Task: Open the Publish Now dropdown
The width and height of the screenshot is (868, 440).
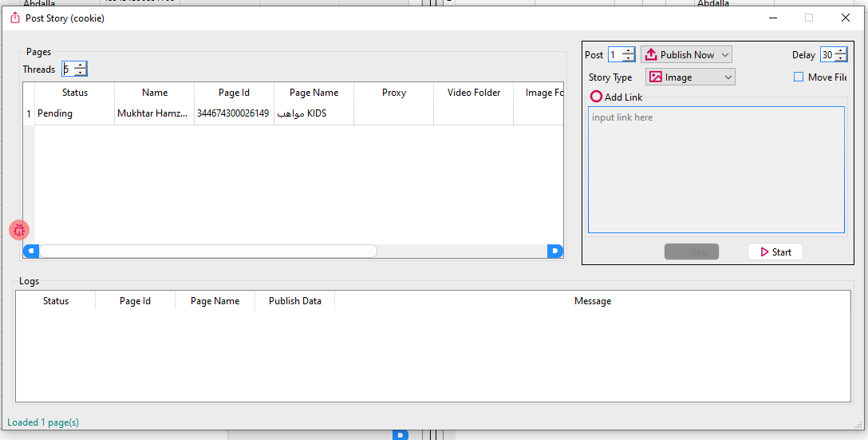Action: 724,55
